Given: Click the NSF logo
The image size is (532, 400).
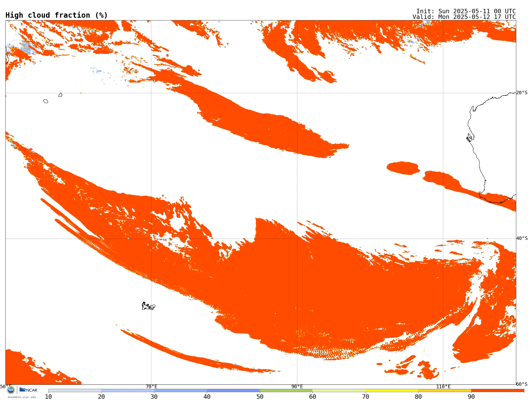Looking at the screenshot, I should pos(11,390).
